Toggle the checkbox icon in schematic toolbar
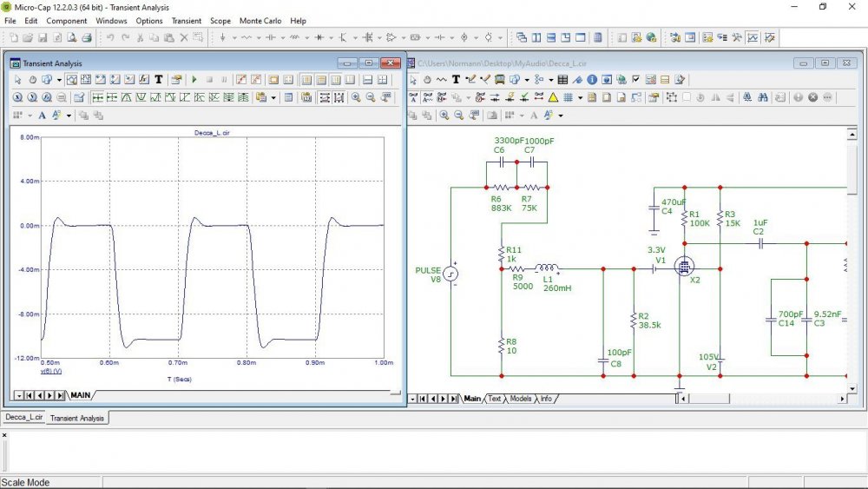 pyautogui.click(x=635, y=80)
